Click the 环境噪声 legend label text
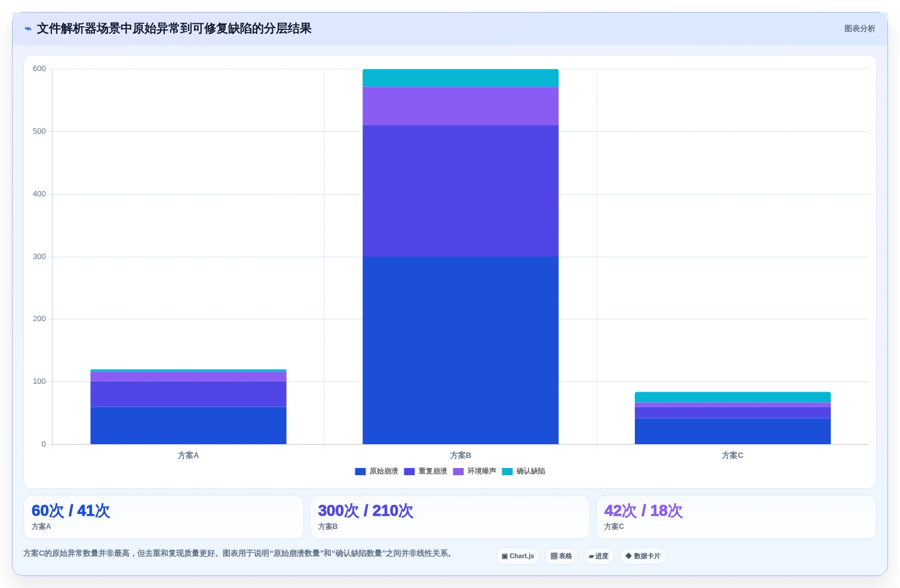Screen dimensions: 900x588 pyautogui.click(x=481, y=472)
